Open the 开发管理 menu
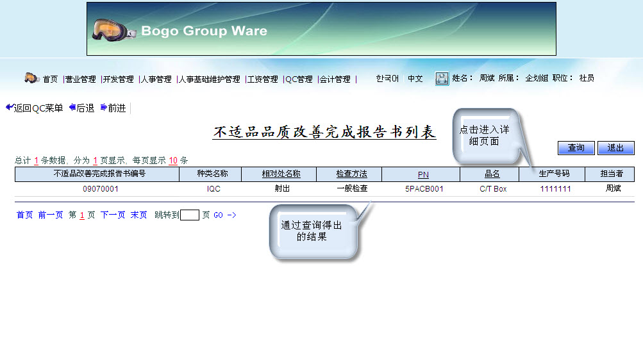The width and height of the screenshot is (643, 364). click(x=119, y=79)
